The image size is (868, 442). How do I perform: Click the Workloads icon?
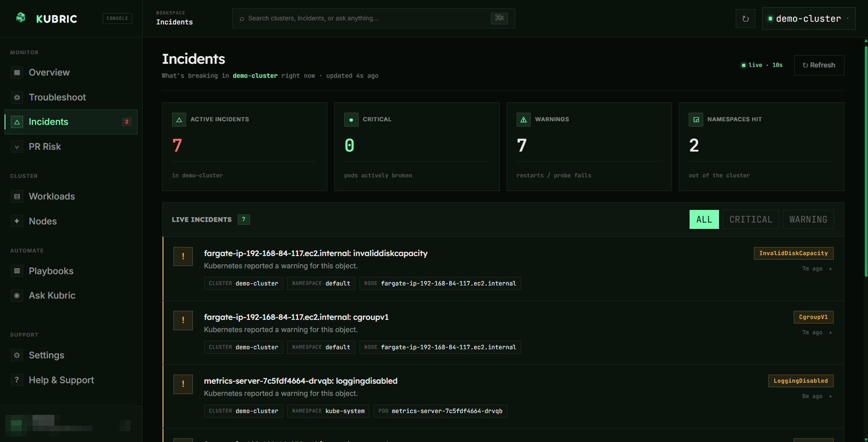(17, 196)
